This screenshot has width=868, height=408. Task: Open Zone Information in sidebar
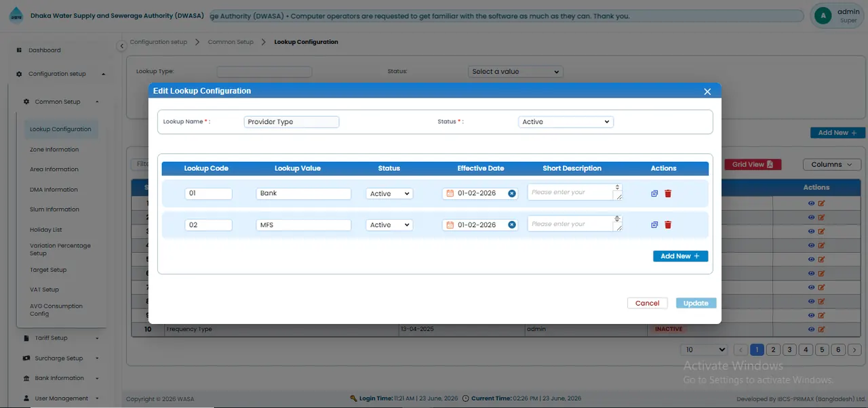(x=54, y=150)
